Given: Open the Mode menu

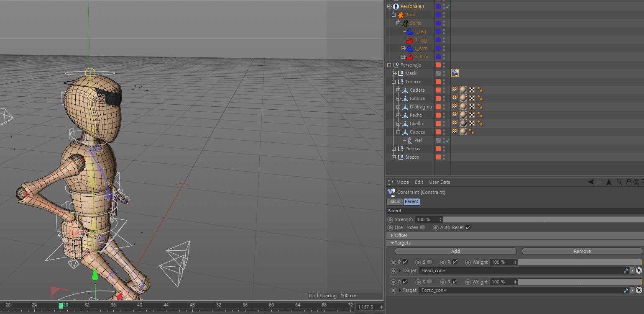Looking at the screenshot, I should pyautogui.click(x=402, y=182).
